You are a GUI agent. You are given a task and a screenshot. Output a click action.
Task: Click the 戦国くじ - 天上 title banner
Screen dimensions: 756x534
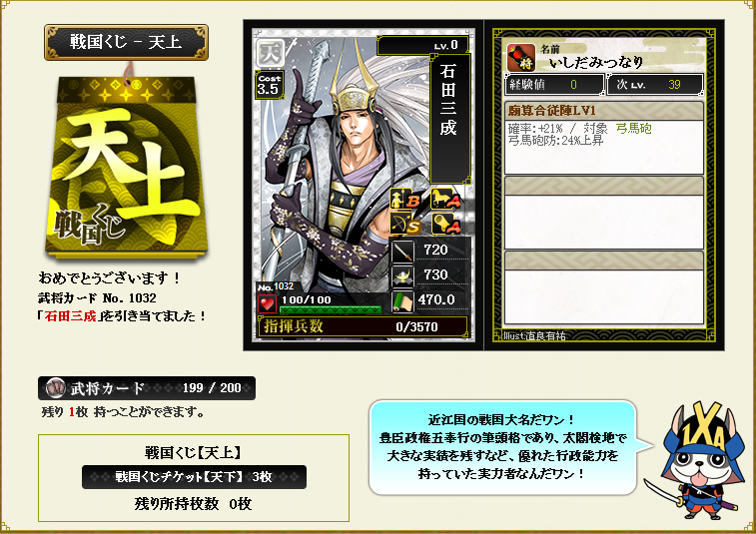click(126, 42)
